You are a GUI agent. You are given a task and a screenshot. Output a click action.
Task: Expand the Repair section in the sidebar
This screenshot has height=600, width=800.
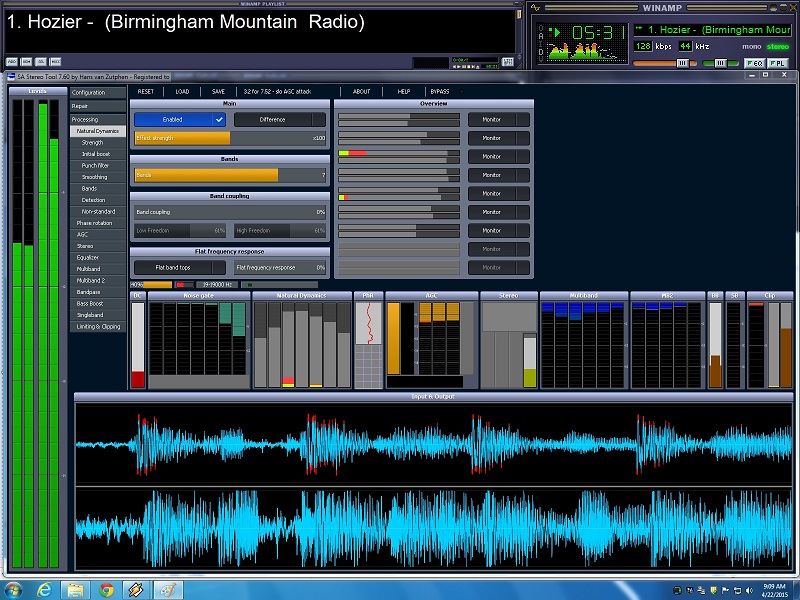click(98, 106)
